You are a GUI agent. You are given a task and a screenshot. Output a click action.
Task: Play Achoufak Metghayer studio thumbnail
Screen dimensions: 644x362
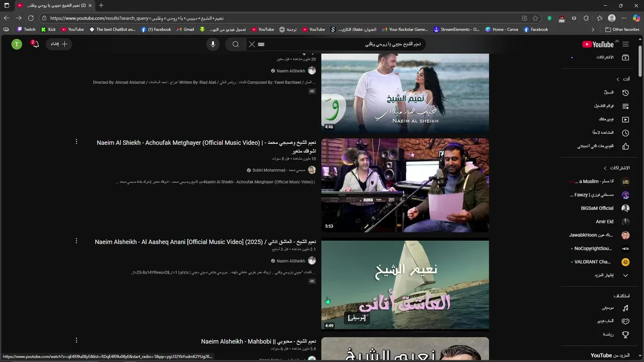[x=405, y=185]
